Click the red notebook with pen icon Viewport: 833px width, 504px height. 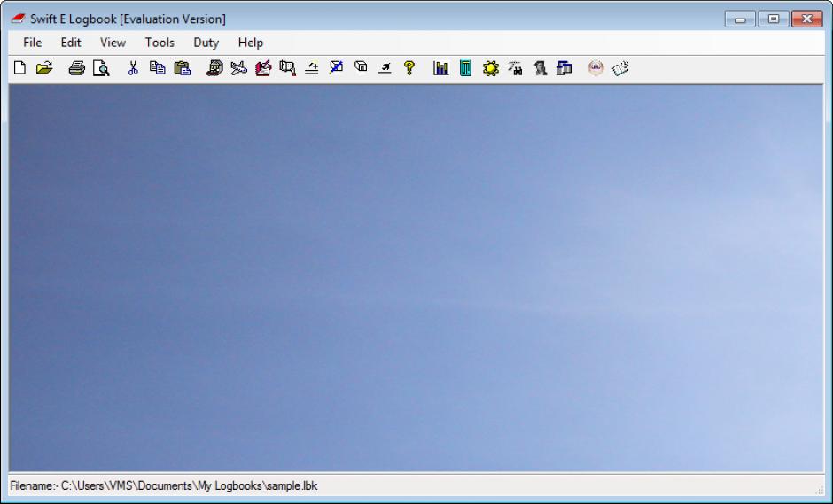pyautogui.click(x=263, y=68)
